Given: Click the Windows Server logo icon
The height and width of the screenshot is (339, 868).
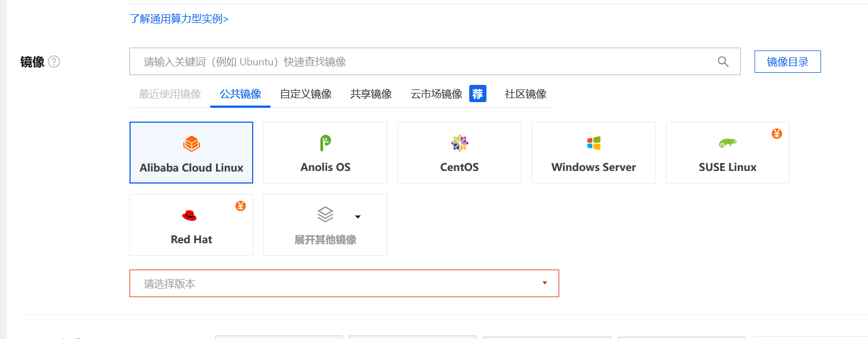Looking at the screenshot, I should tap(594, 143).
